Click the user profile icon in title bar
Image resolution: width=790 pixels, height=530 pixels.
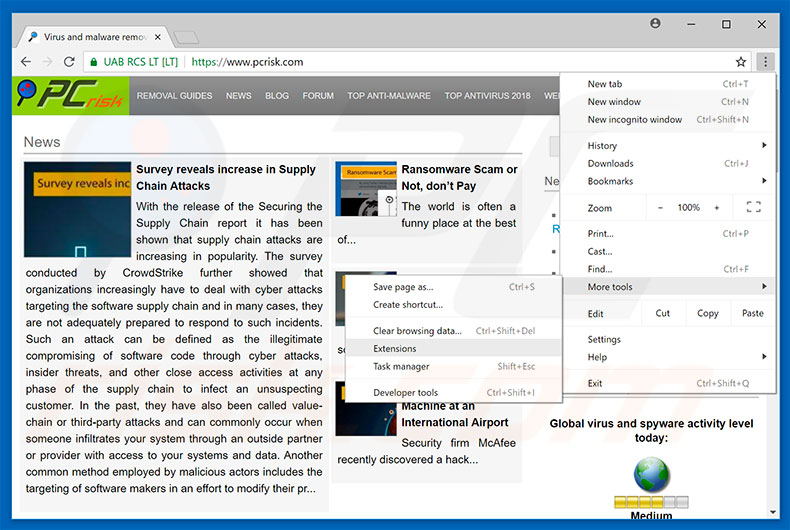[656, 23]
